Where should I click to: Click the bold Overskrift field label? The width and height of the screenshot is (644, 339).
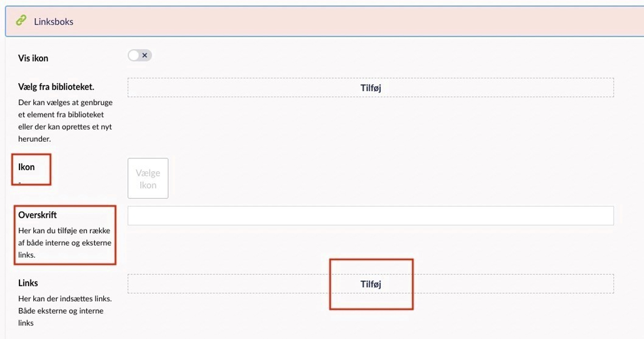coord(38,215)
